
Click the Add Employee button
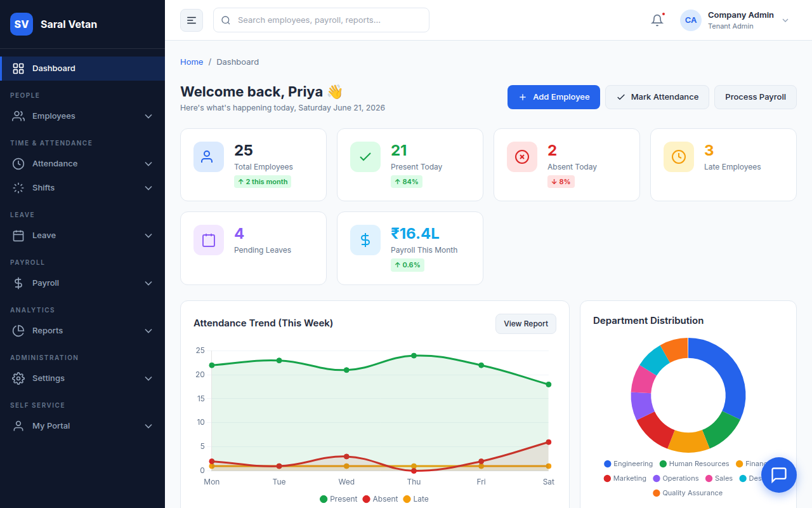554,97
